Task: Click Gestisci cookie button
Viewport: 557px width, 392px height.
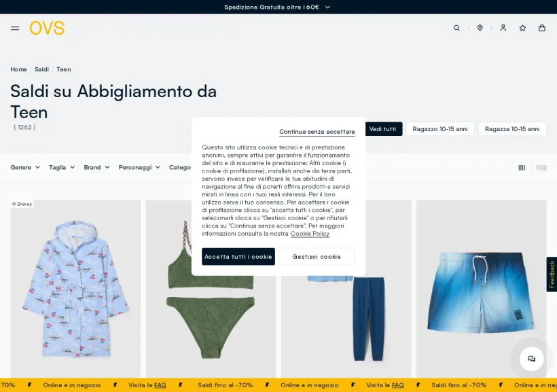Action: (317, 257)
